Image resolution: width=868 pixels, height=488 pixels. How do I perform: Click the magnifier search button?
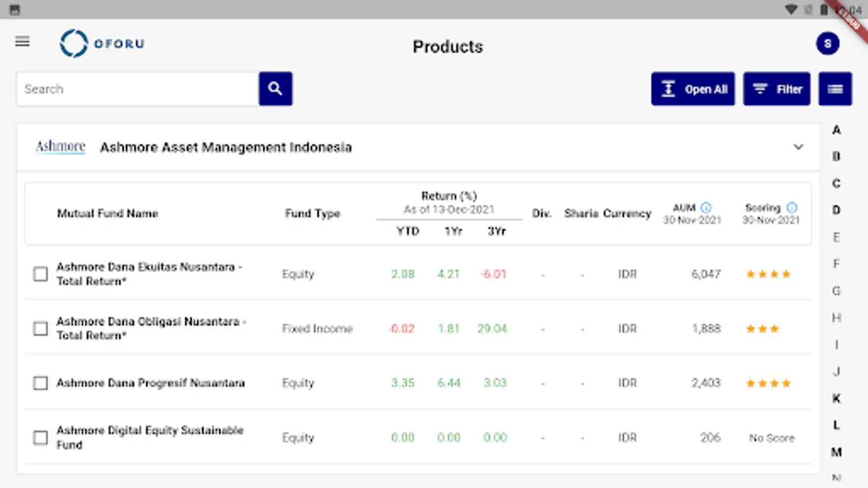276,89
